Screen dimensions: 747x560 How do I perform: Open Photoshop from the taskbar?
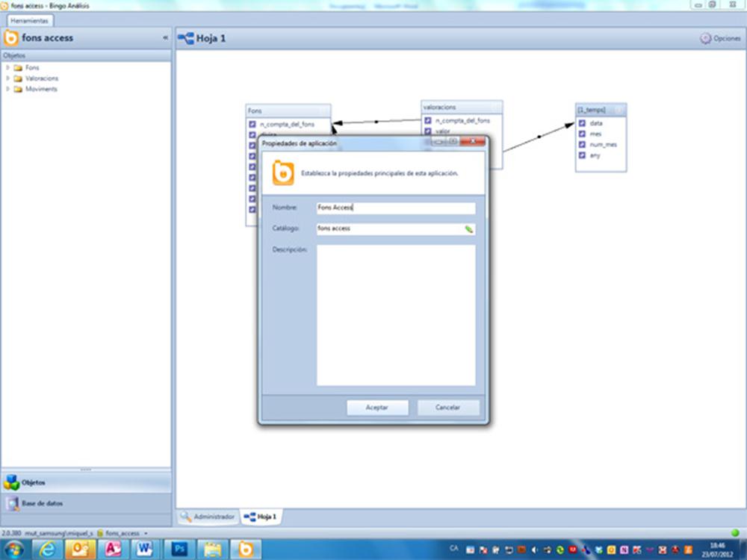[x=179, y=550]
